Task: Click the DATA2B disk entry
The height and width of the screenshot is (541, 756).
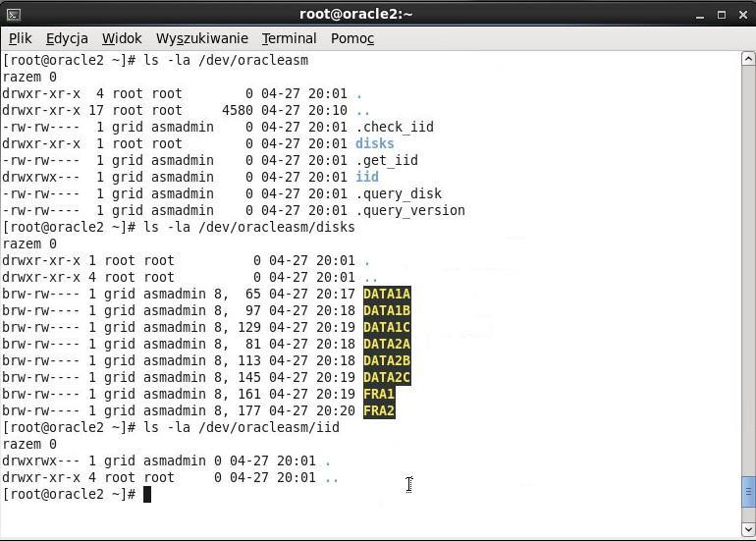Action: pyautogui.click(x=387, y=360)
